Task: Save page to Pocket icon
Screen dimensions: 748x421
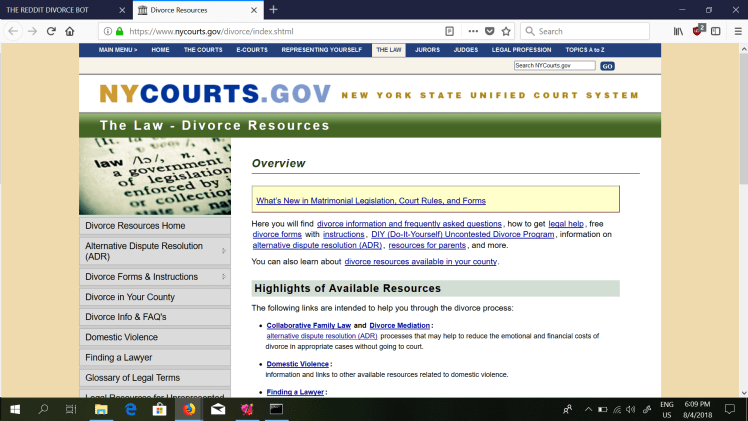Action: [489, 31]
